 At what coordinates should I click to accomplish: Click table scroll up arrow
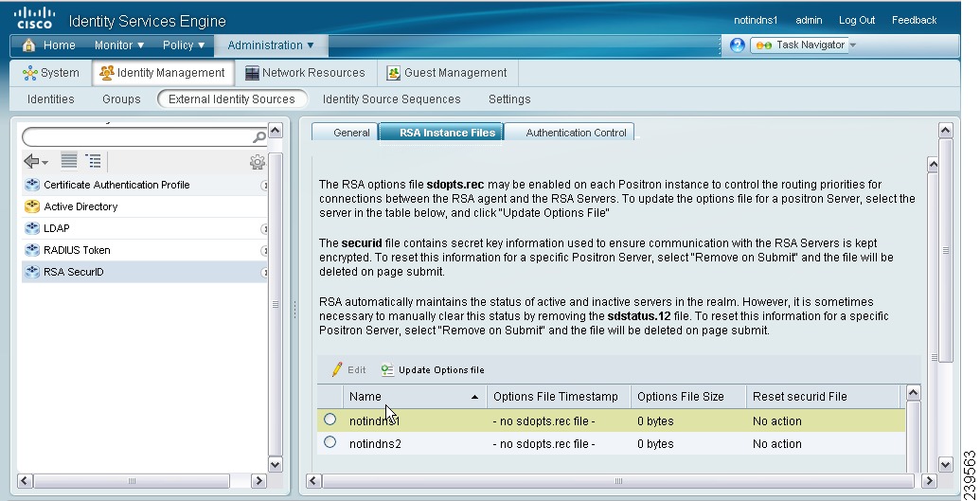pyautogui.click(x=913, y=393)
